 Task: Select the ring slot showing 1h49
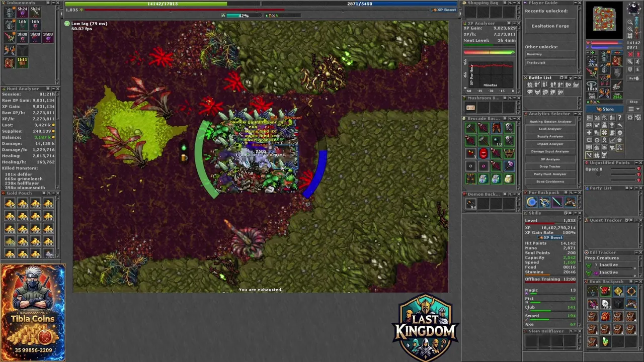(x=592, y=86)
